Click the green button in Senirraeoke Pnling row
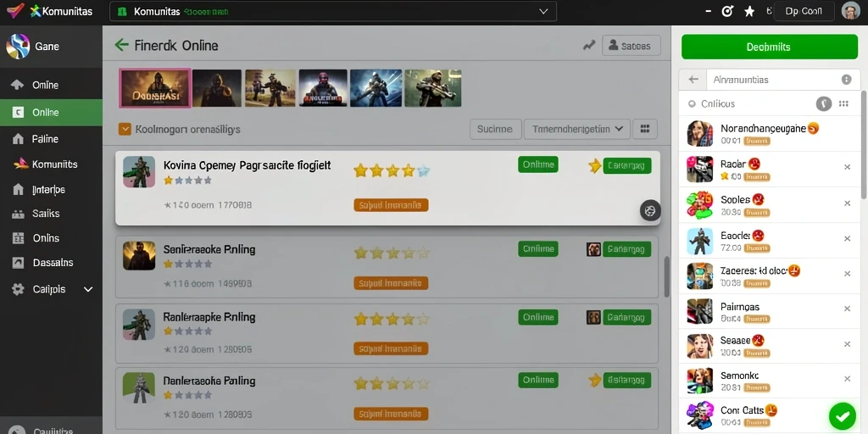Image resolution: width=868 pixels, height=434 pixels. tap(626, 249)
